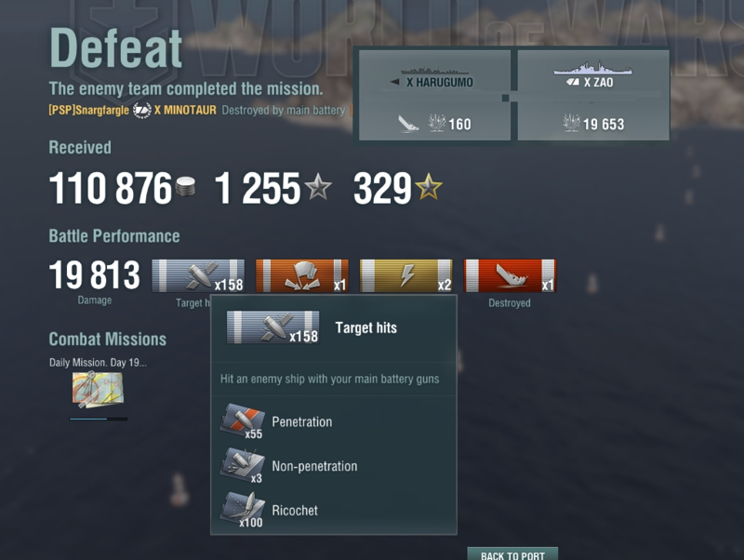The width and height of the screenshot is (744, 560).
Task: Click the Target hits x158 ribbon in Battle Performance
Action: 198,275
